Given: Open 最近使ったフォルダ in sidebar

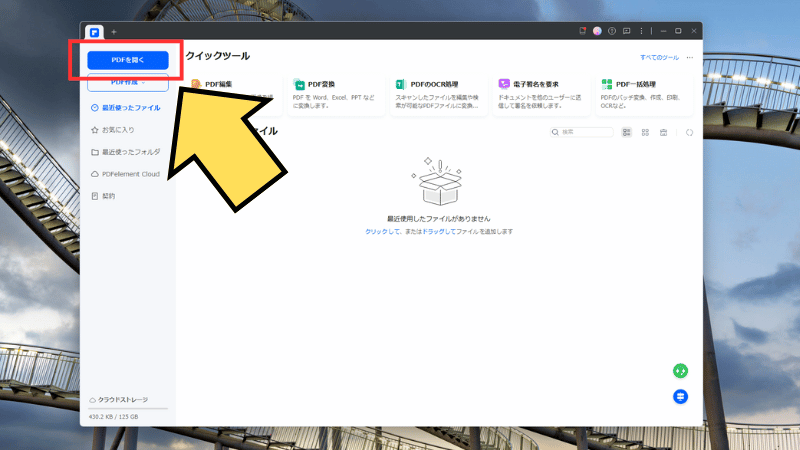Looking at the screenshot, I should [x=126, y=152].
